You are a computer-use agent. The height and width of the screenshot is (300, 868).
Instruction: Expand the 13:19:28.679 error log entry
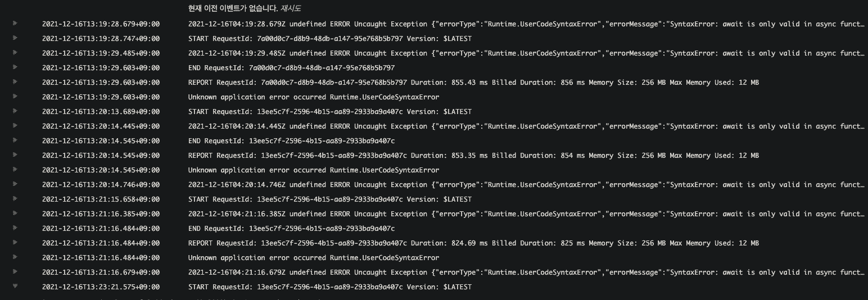pos(15,24)
